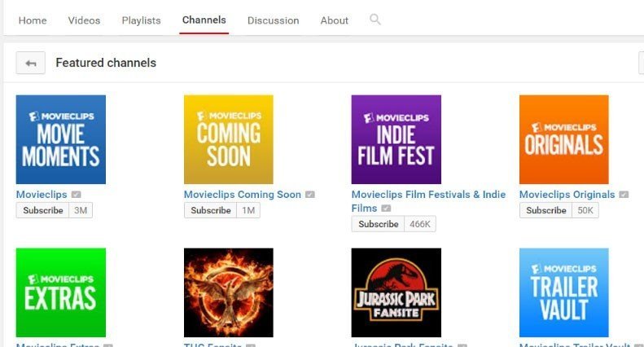Open the Coming Soon channel thumbnail

coord(228,139)
